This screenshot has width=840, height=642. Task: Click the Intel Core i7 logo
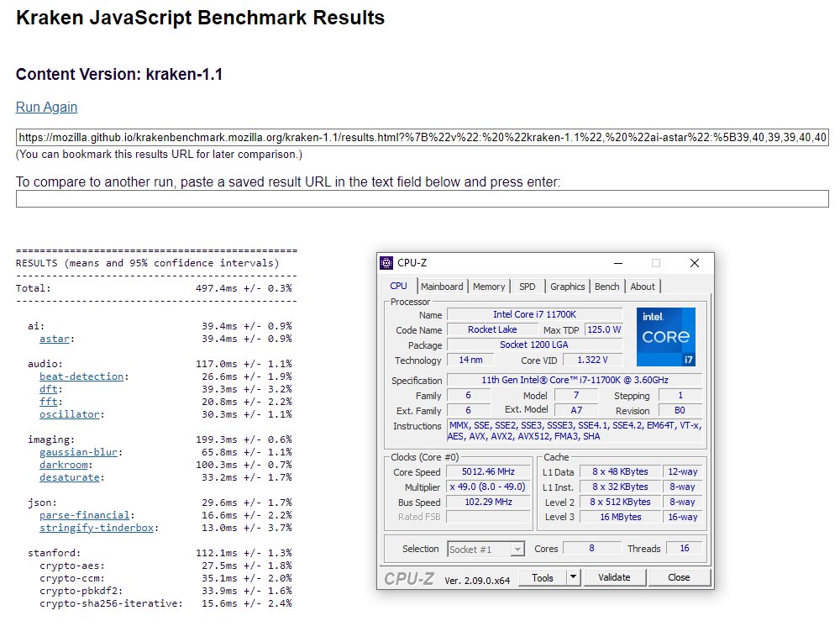point(666,336)
